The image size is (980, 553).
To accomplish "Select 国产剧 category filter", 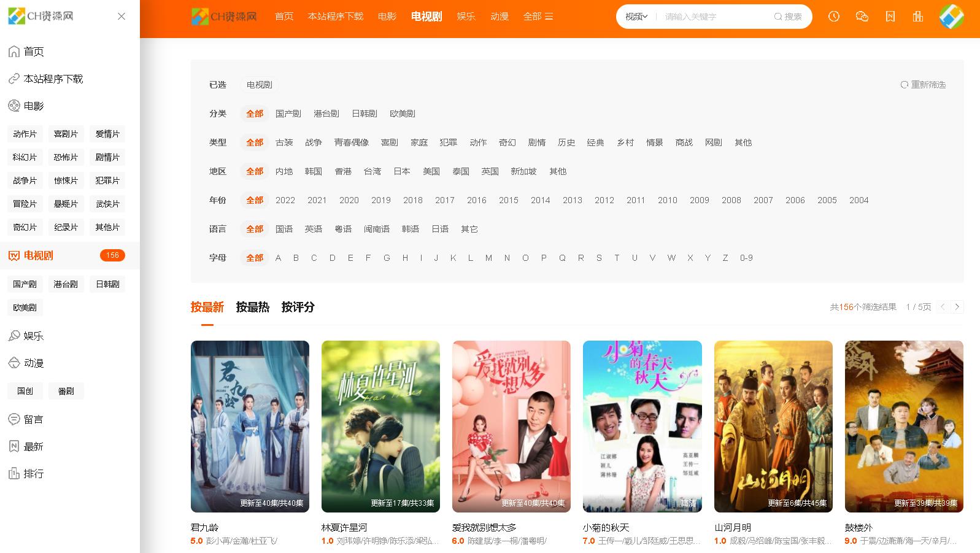I will point(288,114).
